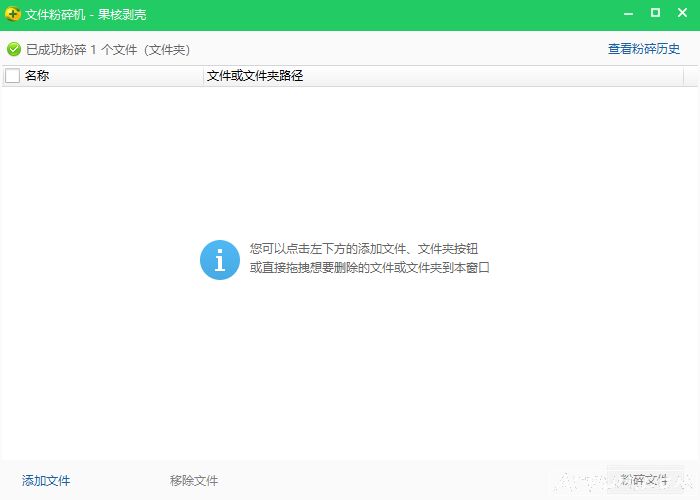Click the 文件或文件夹路径 column header

[443, 75]
